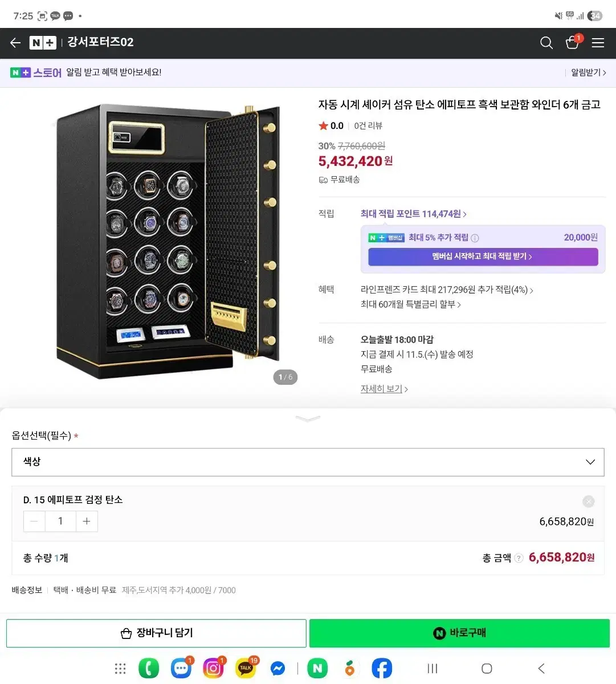Screen dimensions: 616x684
Task: Open the 총 금액 question mark help
Action: pos(518,558)
